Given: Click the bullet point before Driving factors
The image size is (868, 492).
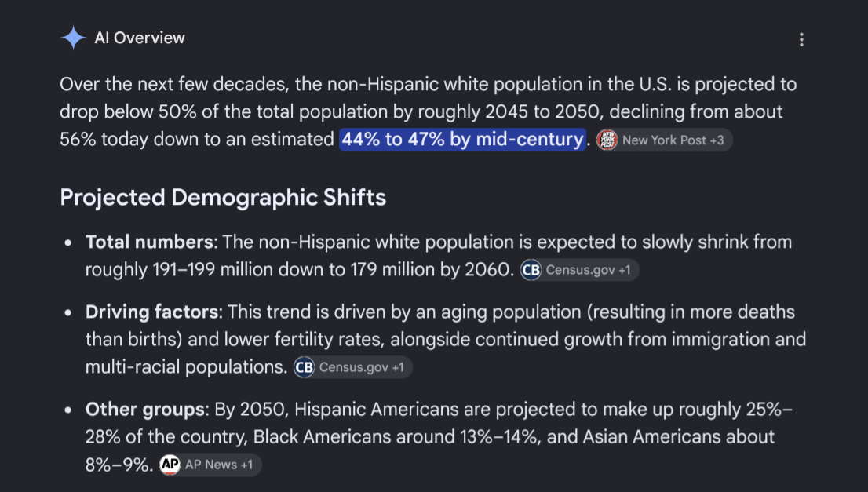Looking at the screenshot, I should (x=68, y=312).
